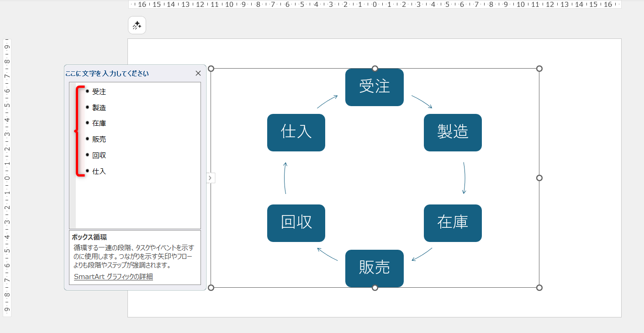Select the 販売 shape at the bottom
The image size is (644, 333).
(375, 269)
